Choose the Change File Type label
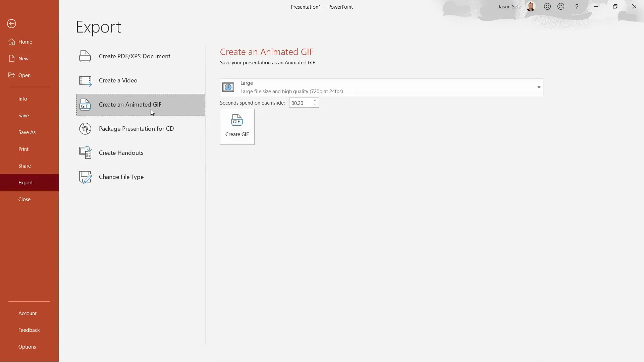This screenshot has width=644, height=362. click(x=121, y=177)
